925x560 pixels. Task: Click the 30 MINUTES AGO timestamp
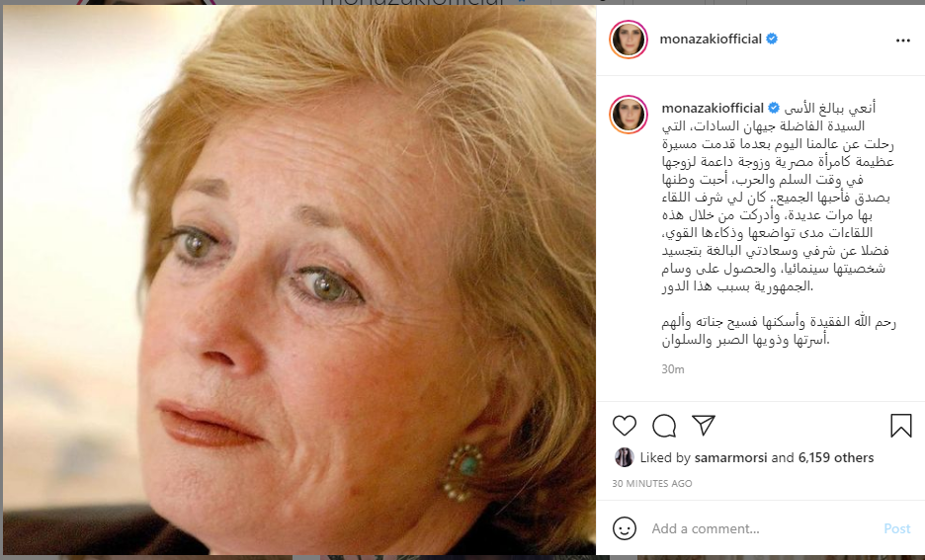coord(652,483)
